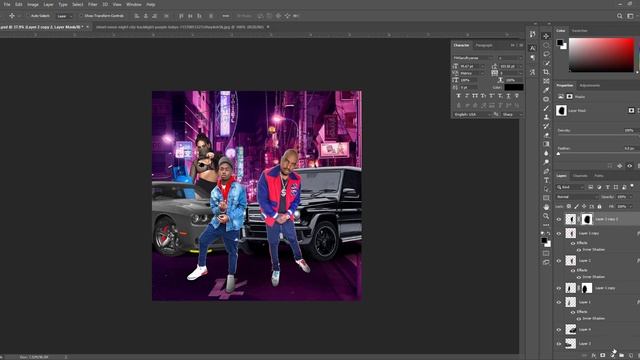The width and height of the screenshot is (640, 360).
Task: Select the Clone Stamp tool
Action: [546, 117]
